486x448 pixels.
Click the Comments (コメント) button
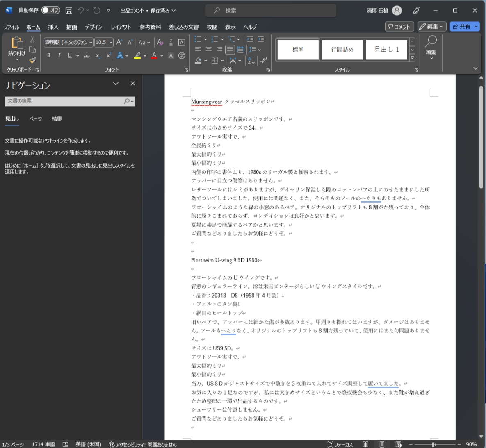[399, 27]
